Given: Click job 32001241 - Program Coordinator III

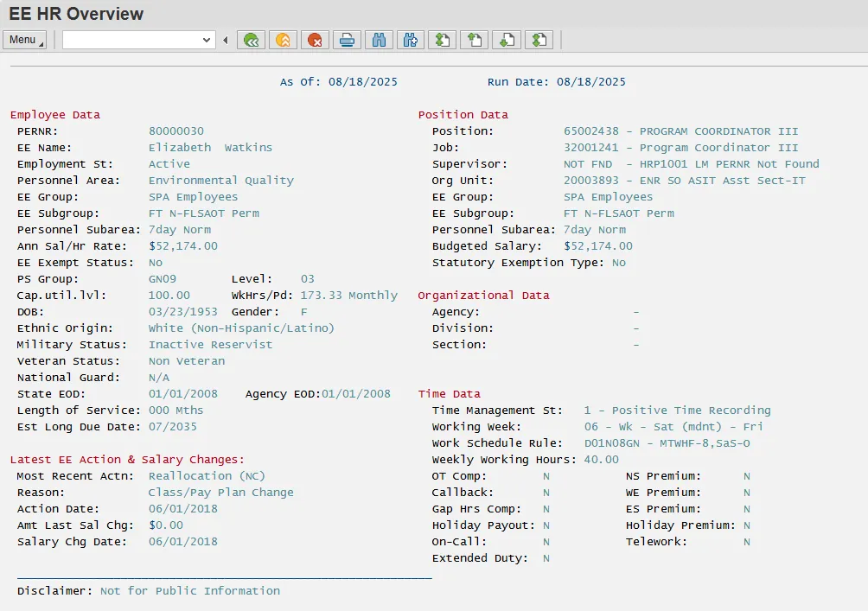Looking at the screenshot, I should click(680, 148).
